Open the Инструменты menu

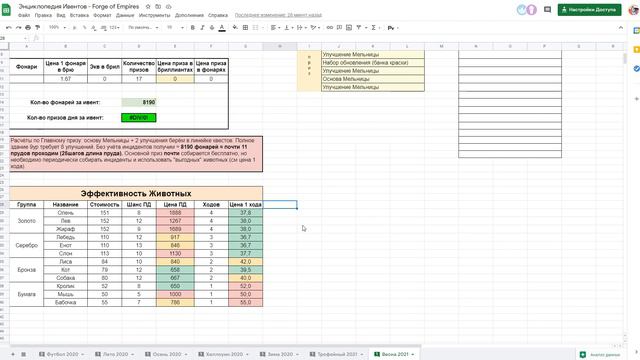tap(154, 15)
